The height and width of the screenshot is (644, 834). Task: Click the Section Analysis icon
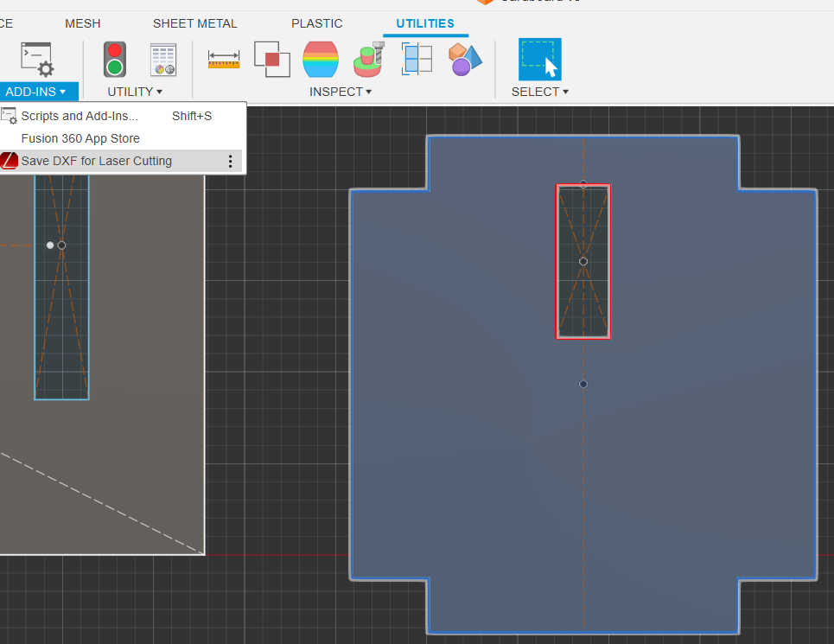pos(417,60)
